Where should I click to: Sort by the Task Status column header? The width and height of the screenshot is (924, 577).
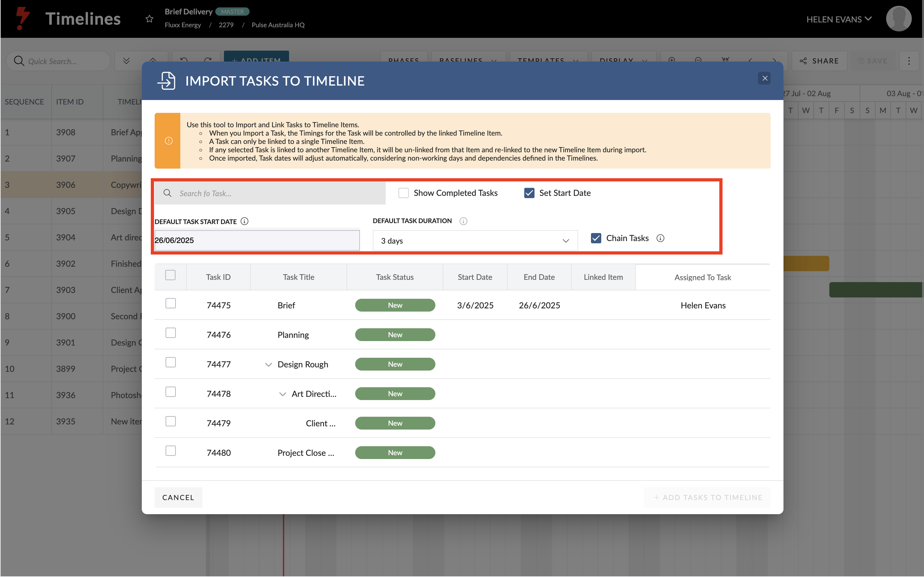click(394, 277)
